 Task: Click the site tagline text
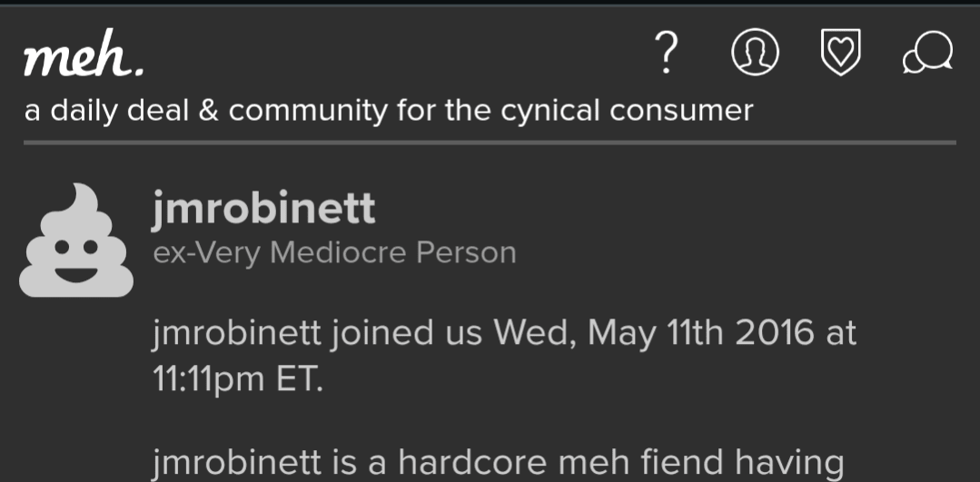[389, 111]
